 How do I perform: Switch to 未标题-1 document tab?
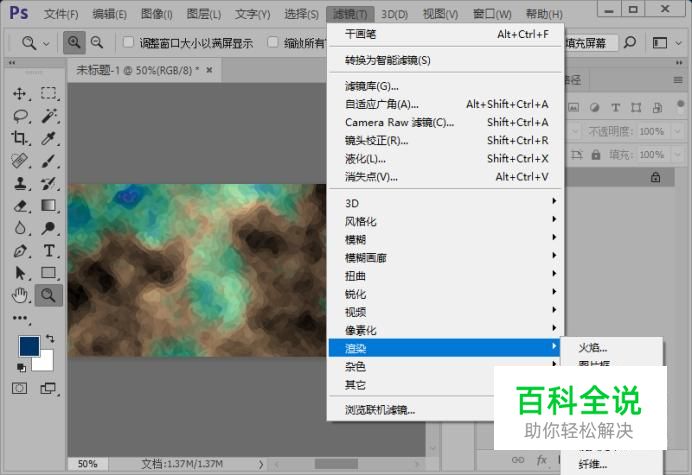[138, 70]
